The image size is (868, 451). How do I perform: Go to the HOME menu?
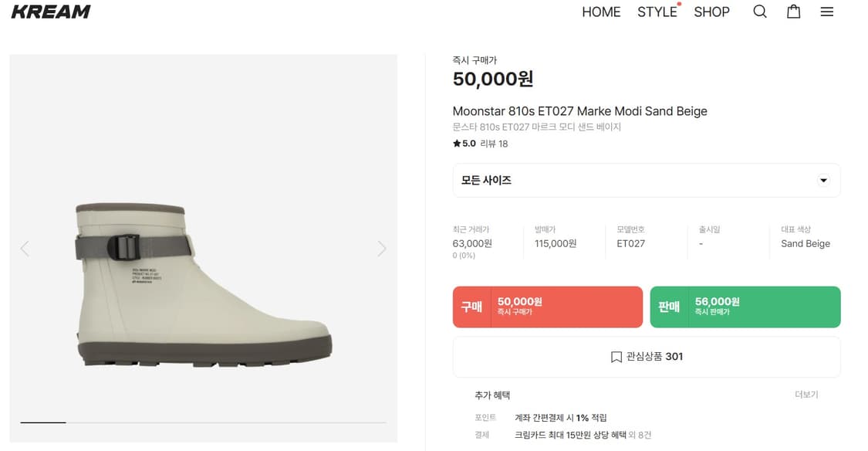(601, 12)
